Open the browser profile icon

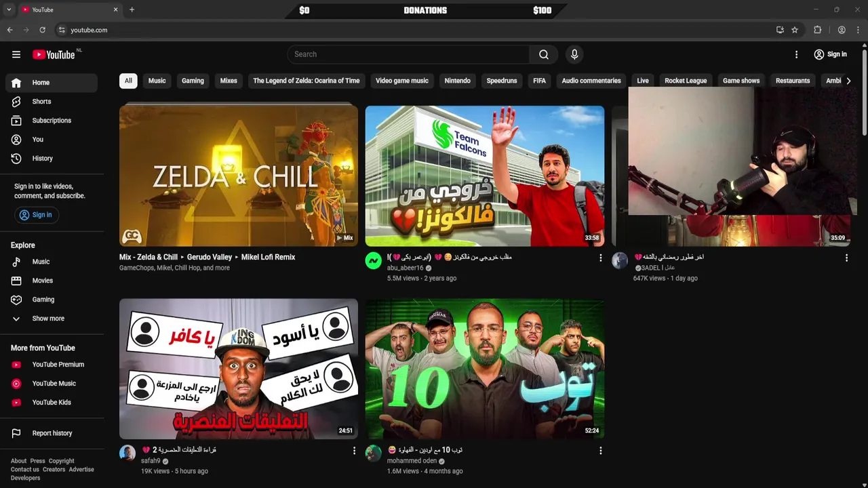pyautogui.click(x=842, y=30)
